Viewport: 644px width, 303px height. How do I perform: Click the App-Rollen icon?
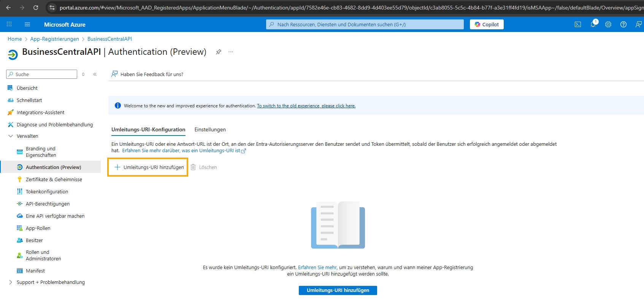click(19, 228)
